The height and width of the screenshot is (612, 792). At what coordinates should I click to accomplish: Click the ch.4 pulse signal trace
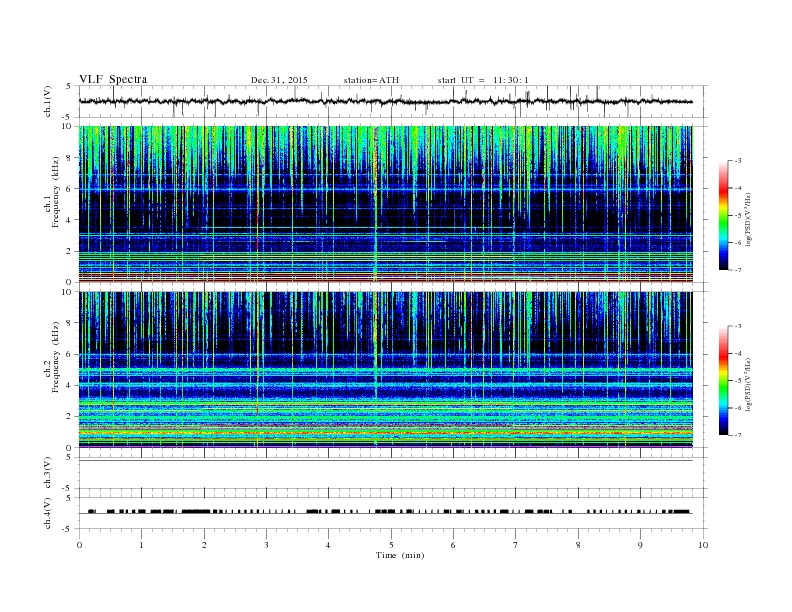tap(386, 512)
